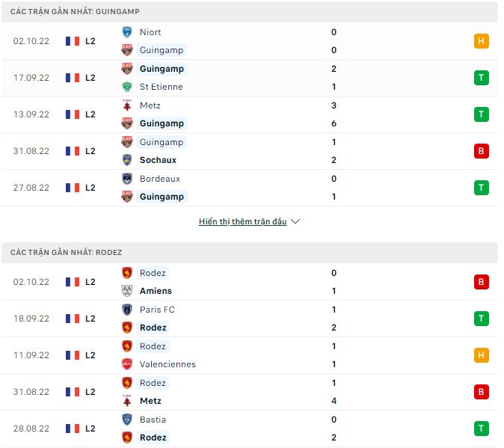Select the Guingamp recent matches section header
This screenshot has width=504, height=448.
(x=75, y=12)
